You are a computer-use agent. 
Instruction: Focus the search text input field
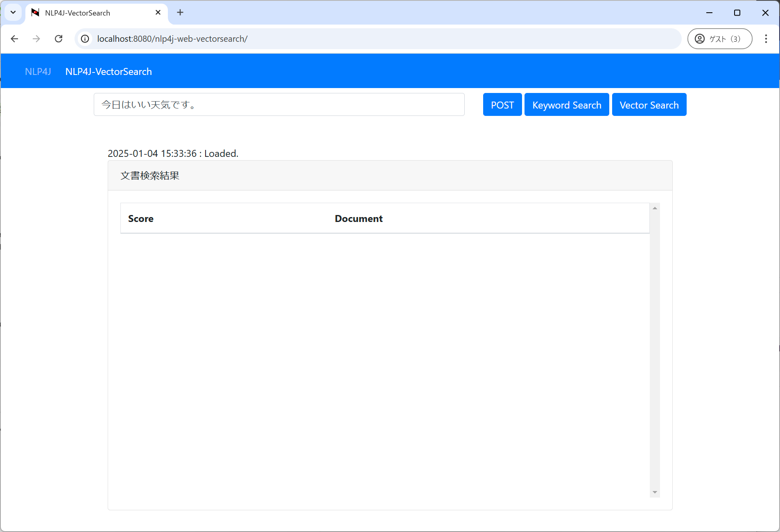(x=279, y=104)
